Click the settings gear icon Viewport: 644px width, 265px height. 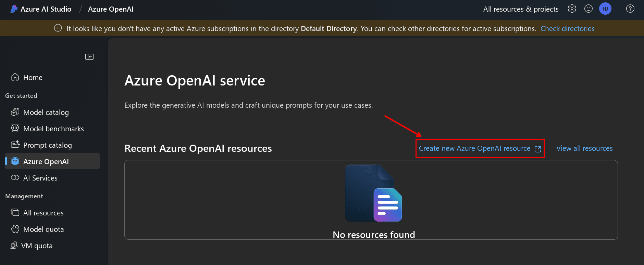coord(572,9)
